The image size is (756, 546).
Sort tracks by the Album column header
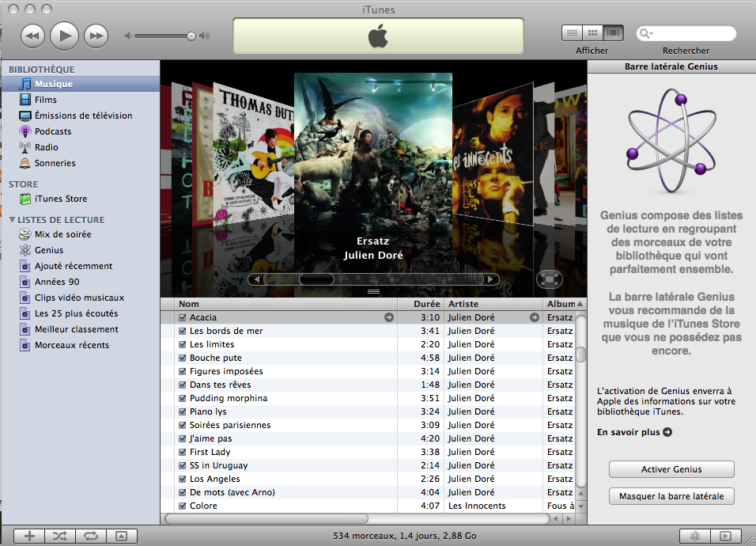click(x=564, y=304)
